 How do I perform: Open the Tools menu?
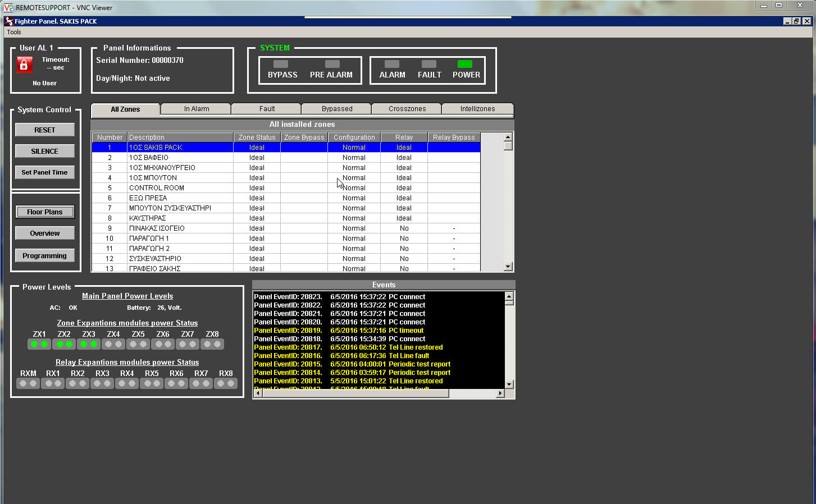[14, 32]
